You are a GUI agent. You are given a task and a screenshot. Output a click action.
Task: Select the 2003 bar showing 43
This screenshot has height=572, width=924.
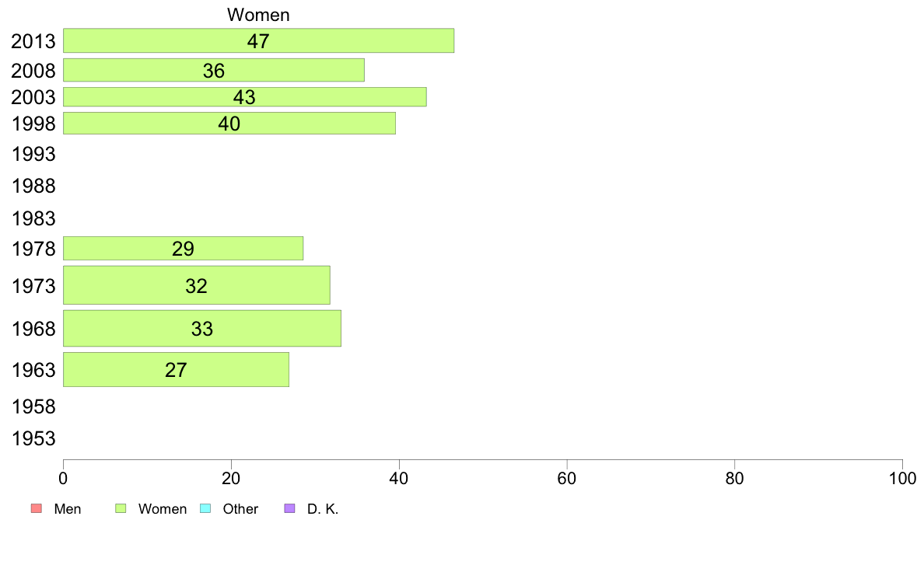click(245, 97)
